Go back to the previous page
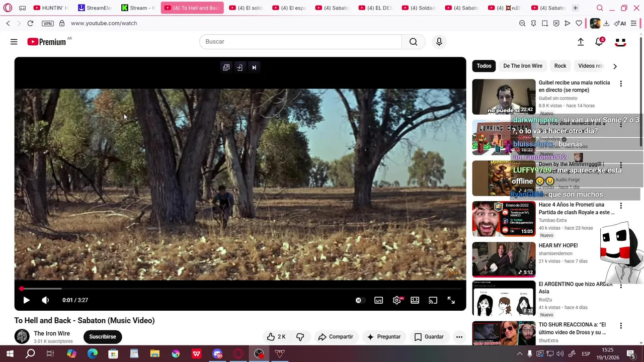 pyautogui.click(x=8, y=23)
